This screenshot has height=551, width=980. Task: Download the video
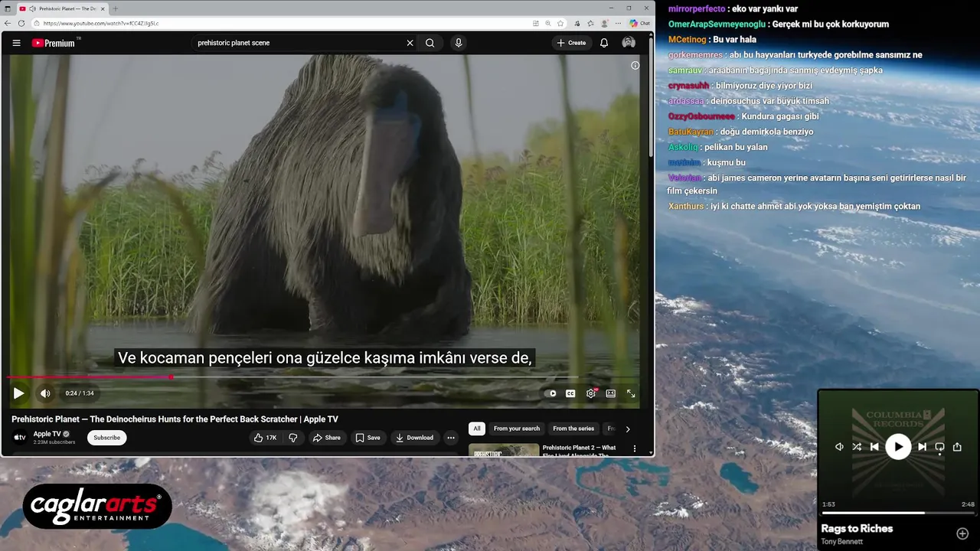[x=414, y=438]
